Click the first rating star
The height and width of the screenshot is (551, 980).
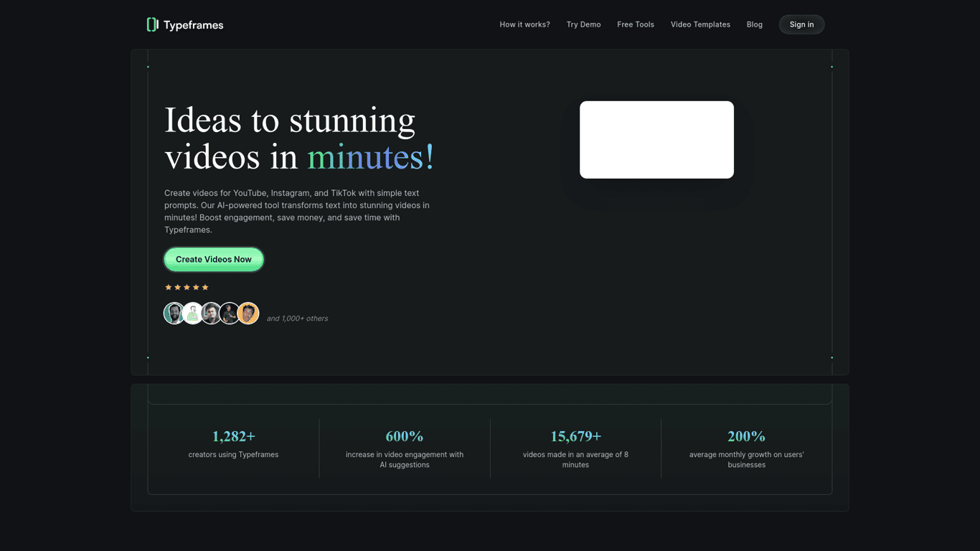[x=169, y=287]
